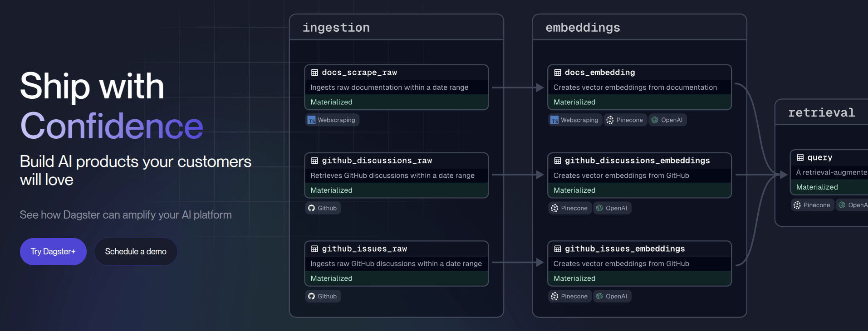Click 'Build AI products your customers will love'
This screenshot has height=331, width=868.
click(x=136, y=170)
